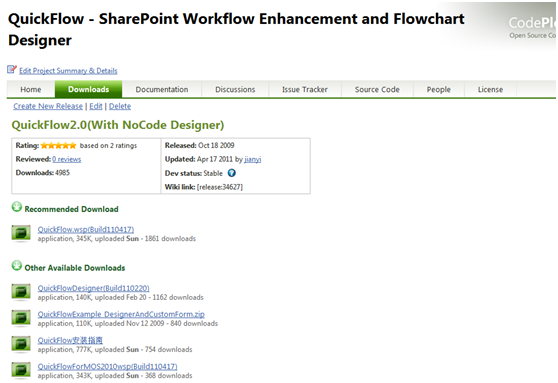The width and height of the screenshot is (558, 383).
Task: Download the QuickFlow Chinese installation guide link
Action: (70, 340)
